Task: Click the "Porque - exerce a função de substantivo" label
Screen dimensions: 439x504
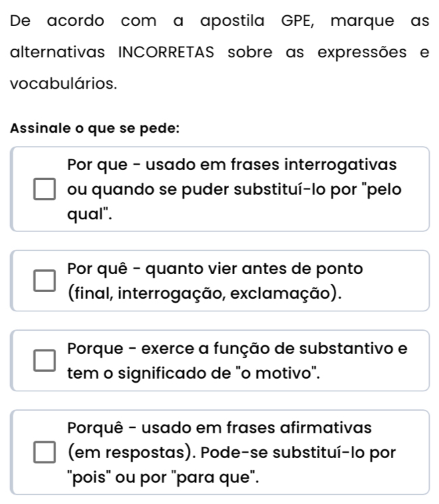Action: 237,348
